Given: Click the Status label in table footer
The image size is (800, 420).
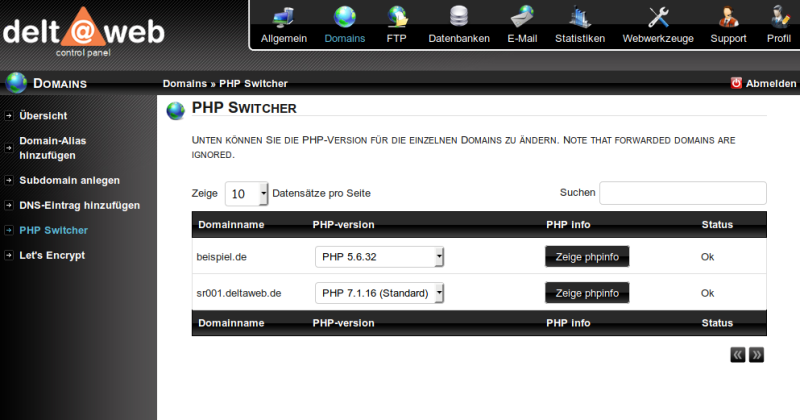Looking at the screenshot, I should 717,323.
